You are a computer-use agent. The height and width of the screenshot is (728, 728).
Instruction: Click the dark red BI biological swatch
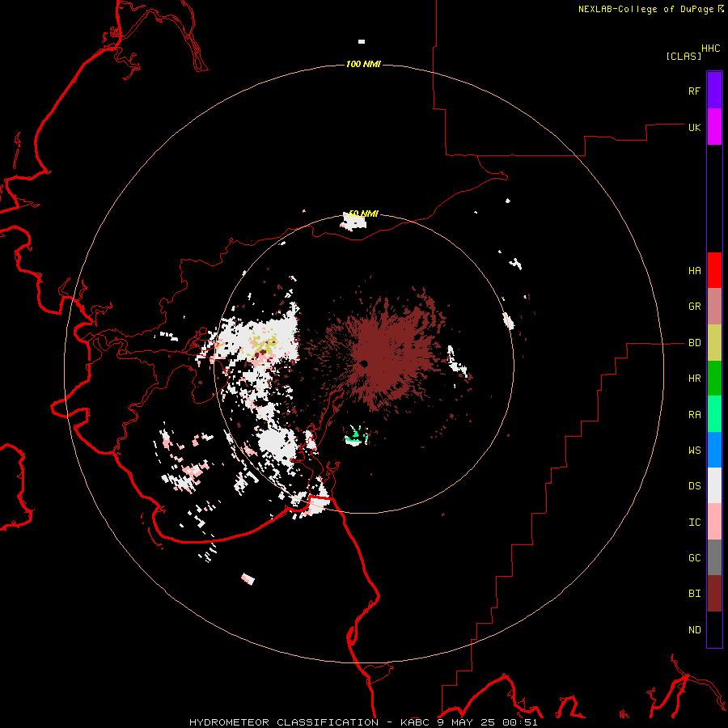pos(714,594)
